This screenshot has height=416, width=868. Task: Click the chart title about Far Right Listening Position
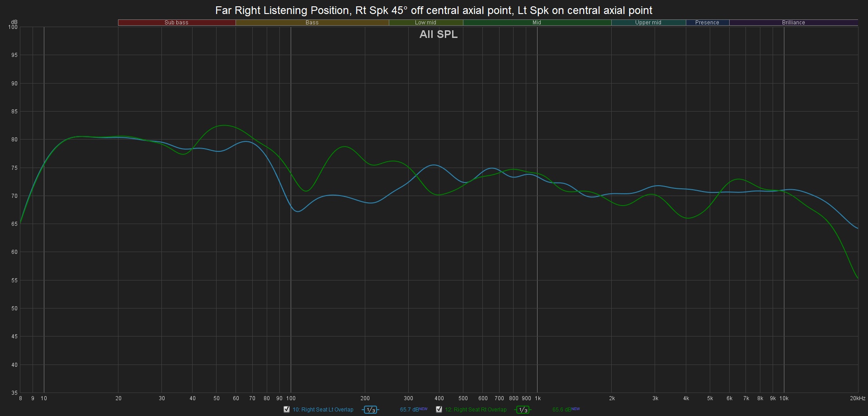point(434,10)
